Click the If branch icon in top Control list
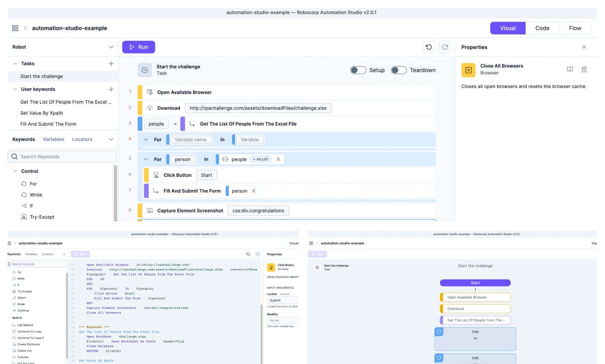Screen dimensions: 605x364 point(24,206)
